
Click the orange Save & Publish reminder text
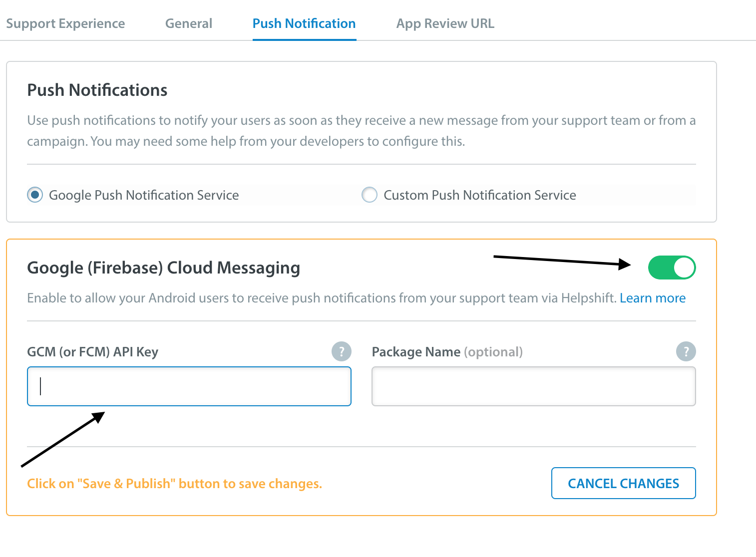point(174,484)
